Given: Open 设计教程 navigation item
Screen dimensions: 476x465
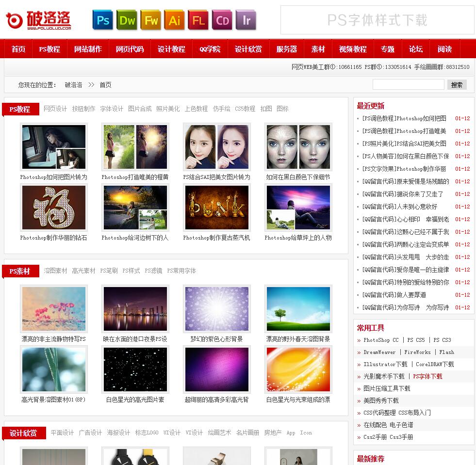Looking at the screenshot, I should (x=171, y=49).
